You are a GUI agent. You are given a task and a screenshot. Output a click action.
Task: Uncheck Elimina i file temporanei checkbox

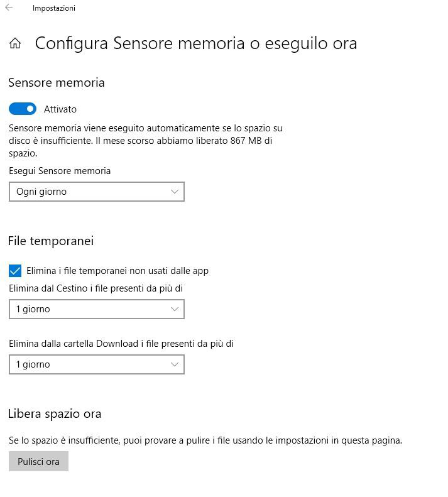pos(15,271)
